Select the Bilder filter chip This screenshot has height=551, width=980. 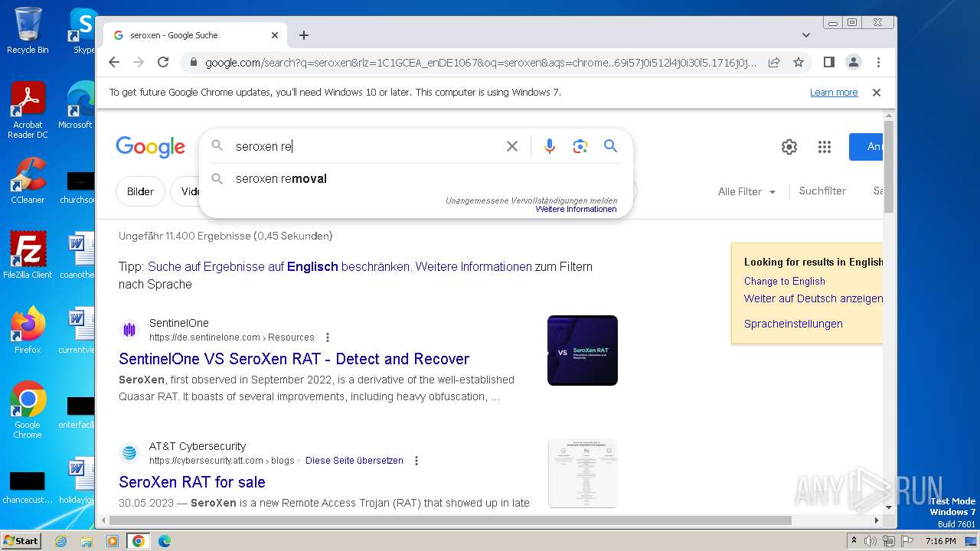[x=140, y=191]
